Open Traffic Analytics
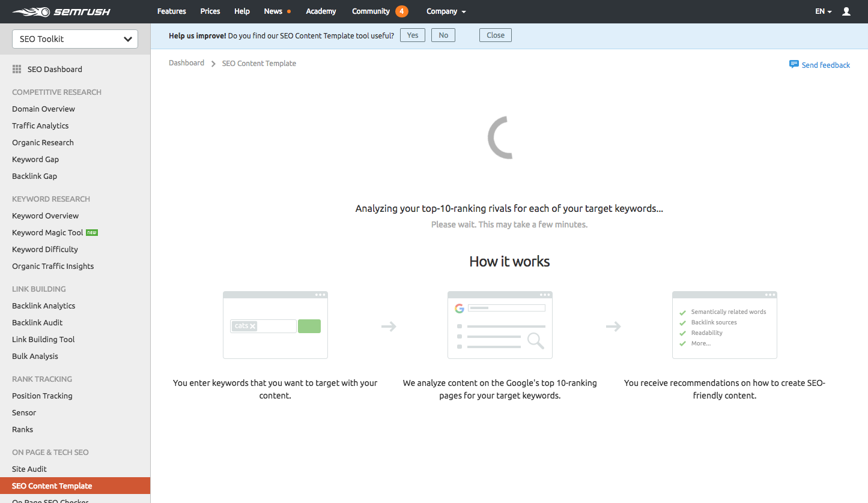 coord(40,125)
